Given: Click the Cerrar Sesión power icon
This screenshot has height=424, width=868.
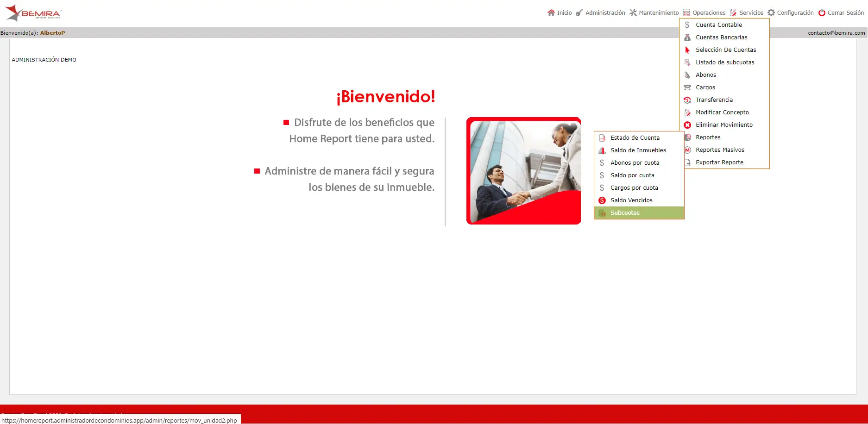Looking at the screenshot, I should pyautogui.click(x=822, y=13).
